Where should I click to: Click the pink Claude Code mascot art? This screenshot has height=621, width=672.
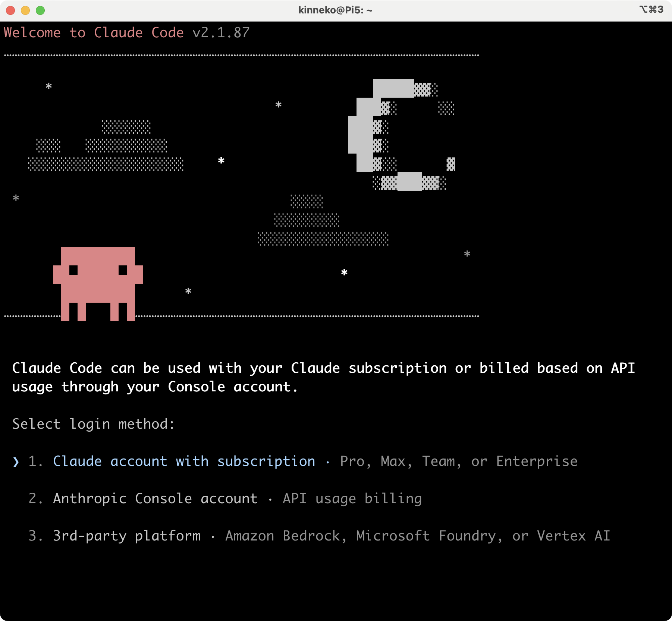coord(98,284)
